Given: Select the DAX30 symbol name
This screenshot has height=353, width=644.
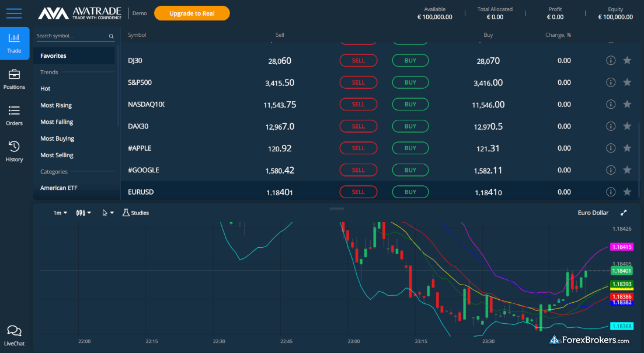Looking at the screenshot, I should tap(138, 126).
